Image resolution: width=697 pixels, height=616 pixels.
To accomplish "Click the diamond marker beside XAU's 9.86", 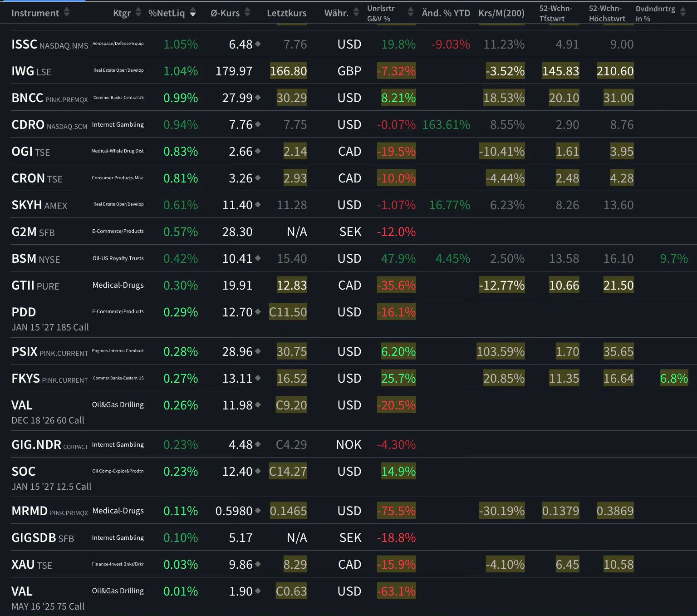I will (258, 564).
